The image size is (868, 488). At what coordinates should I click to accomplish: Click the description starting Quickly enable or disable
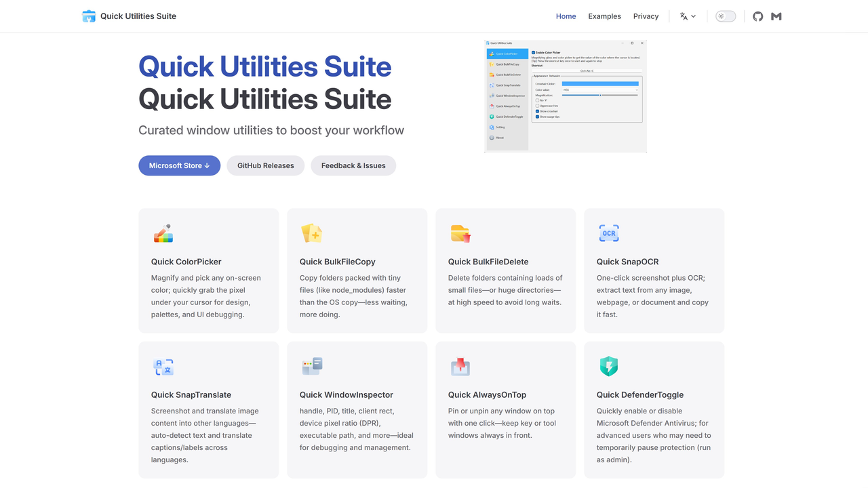[x=654, y=435]
